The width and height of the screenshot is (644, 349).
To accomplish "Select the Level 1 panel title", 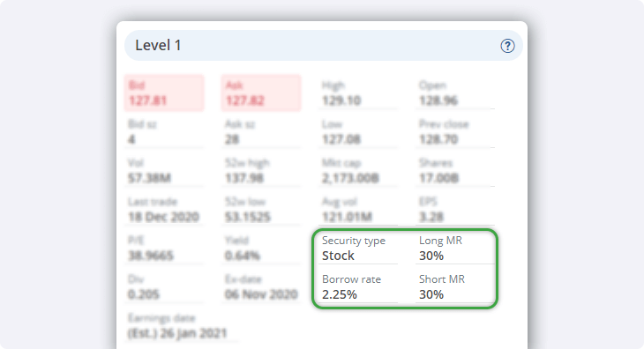I will point(158,45).
